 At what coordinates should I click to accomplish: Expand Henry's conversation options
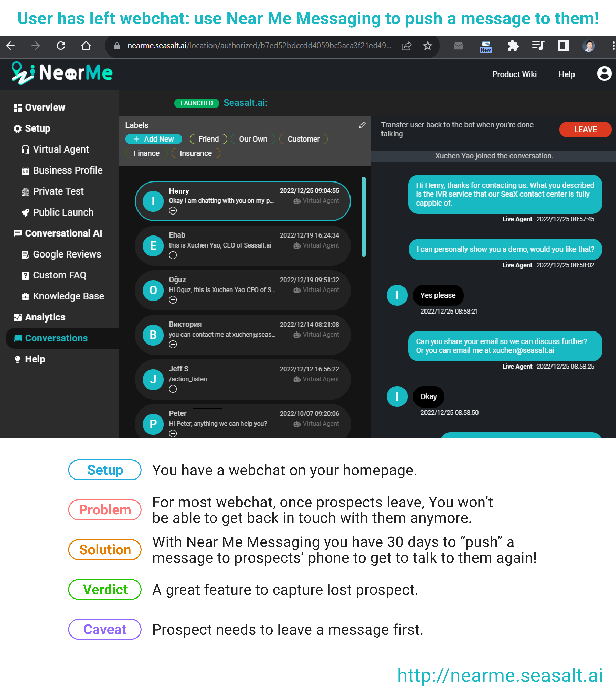[x=173, y=211]
